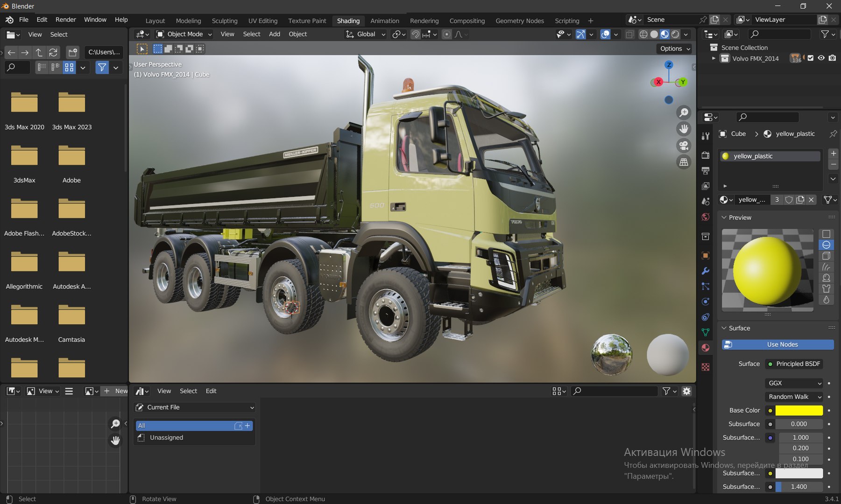841x504 pixels.
Task: Open the Physics properties tab
Action: [x=706, y=301]
